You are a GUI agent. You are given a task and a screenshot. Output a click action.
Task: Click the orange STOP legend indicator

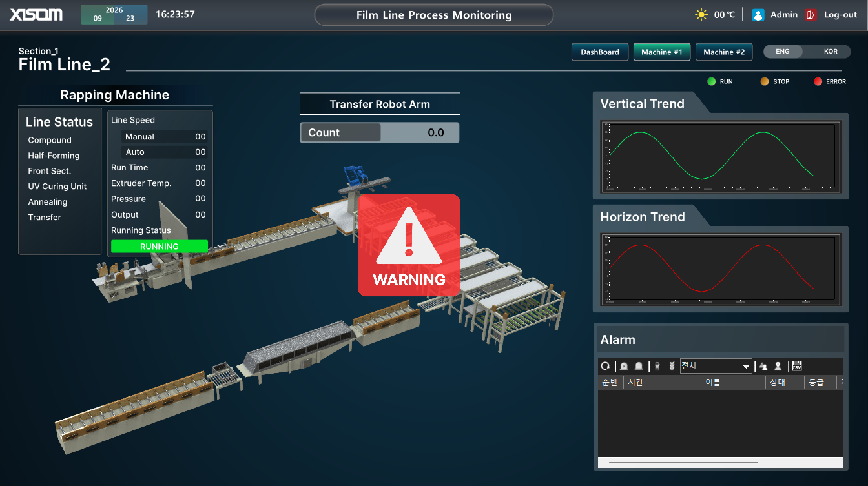click(x=765, y=81)
